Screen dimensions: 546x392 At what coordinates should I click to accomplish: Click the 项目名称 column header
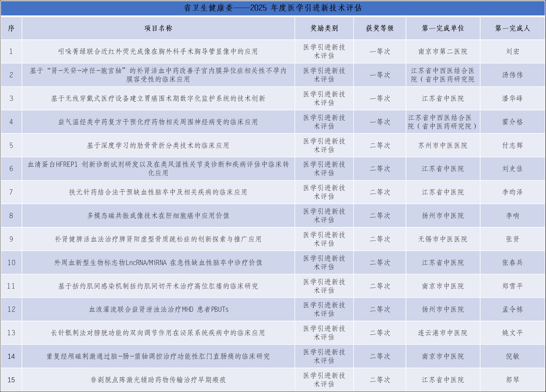coord(158,28)
